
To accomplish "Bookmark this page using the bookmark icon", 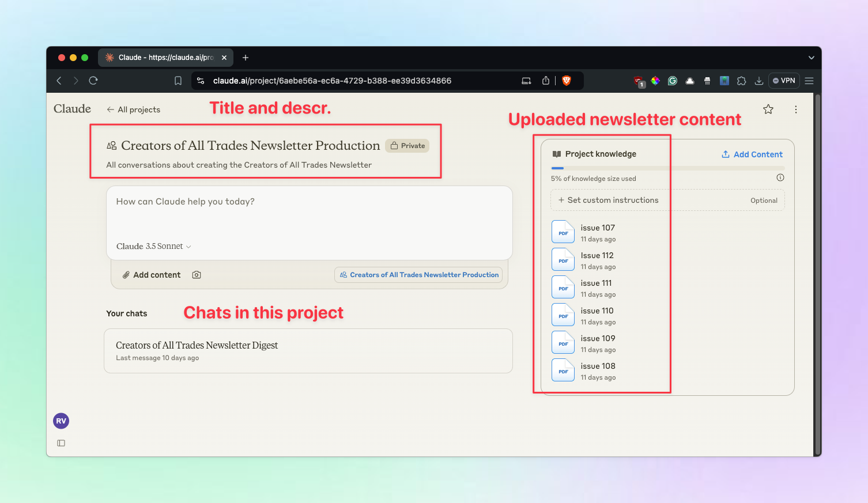I will [178, 81].
